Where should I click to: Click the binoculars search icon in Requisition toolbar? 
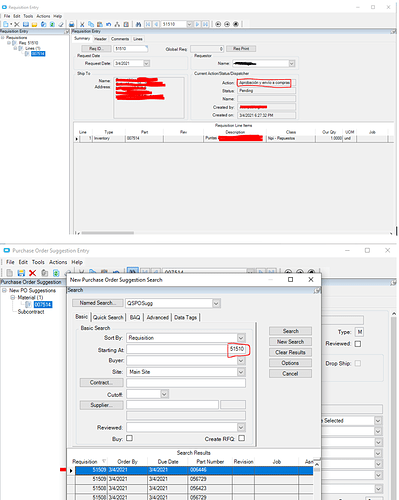pos(138,24)
